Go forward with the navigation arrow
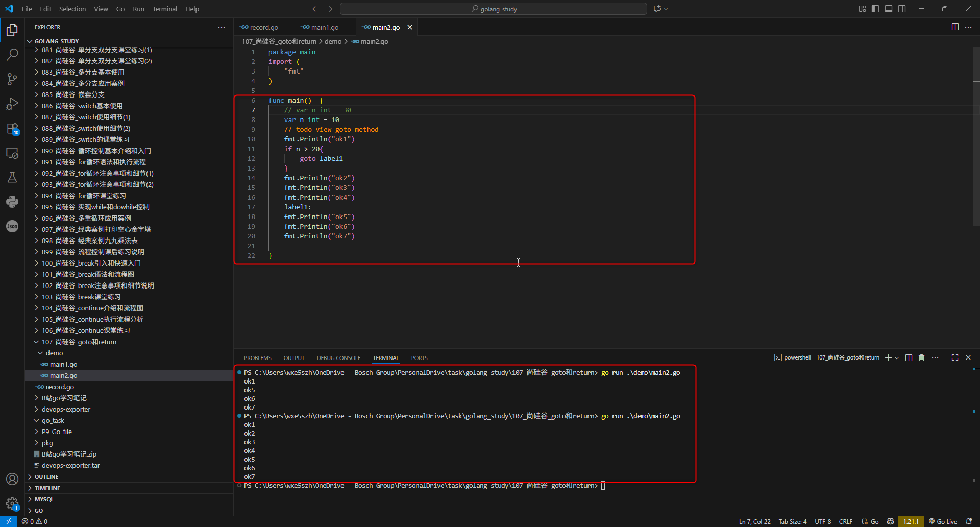 point(329,9)
